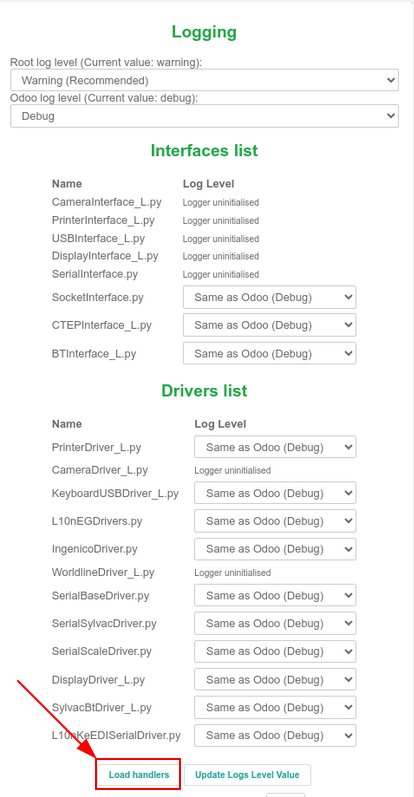
Task: Click the Load handlers button
Action: [138, 775]
